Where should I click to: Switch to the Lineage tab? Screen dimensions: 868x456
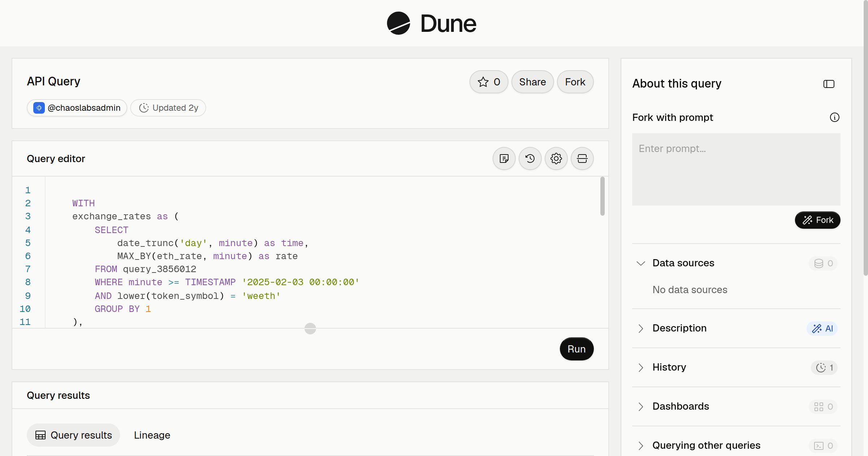(x=152, y=435)
